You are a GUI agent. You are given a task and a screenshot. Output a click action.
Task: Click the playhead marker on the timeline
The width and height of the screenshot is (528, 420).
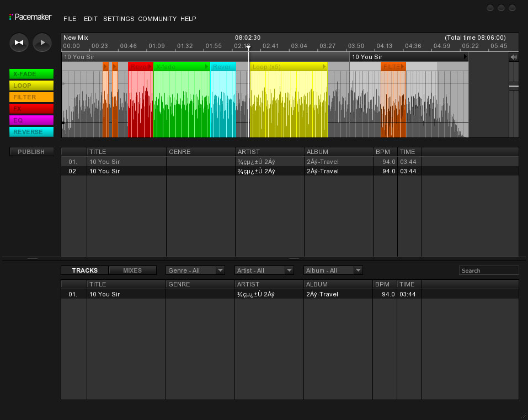click(248, 47)
